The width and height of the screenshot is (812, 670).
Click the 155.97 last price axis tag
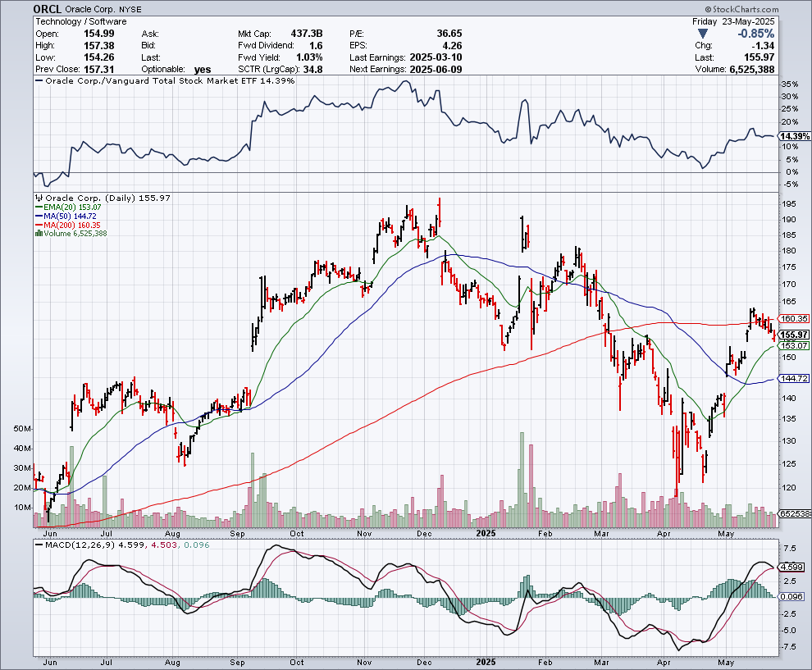point(794,335)
